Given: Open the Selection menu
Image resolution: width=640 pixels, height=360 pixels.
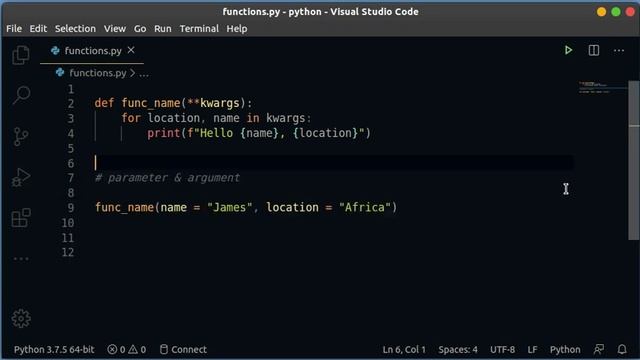Looking at the screenshot, I should [x=75, y=29].
